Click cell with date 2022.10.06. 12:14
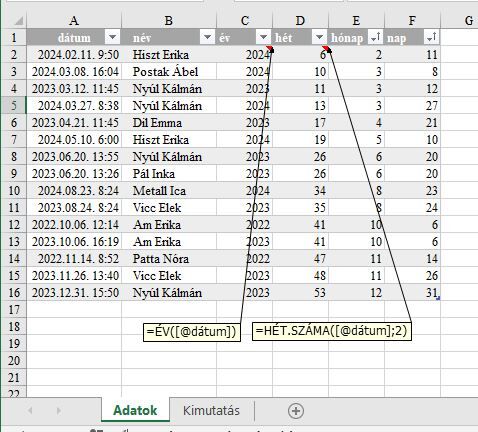Viewport: 478px width, 432px height. (x=74, y=224)
